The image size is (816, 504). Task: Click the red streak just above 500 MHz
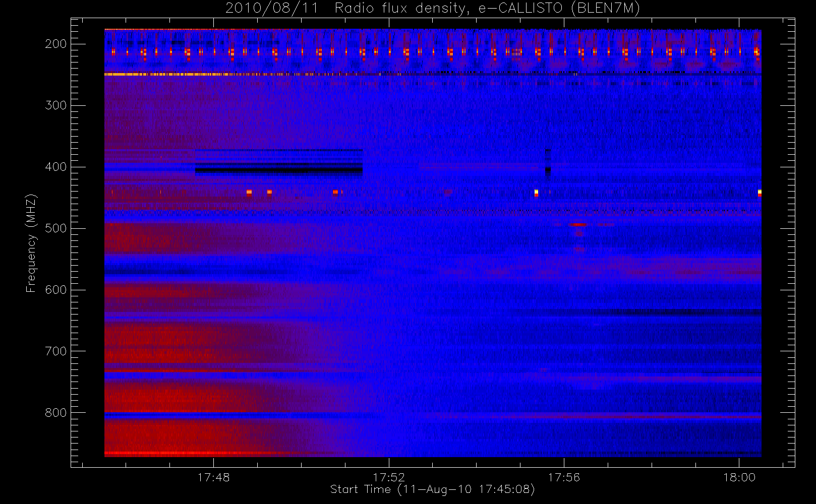click(578, 225)
